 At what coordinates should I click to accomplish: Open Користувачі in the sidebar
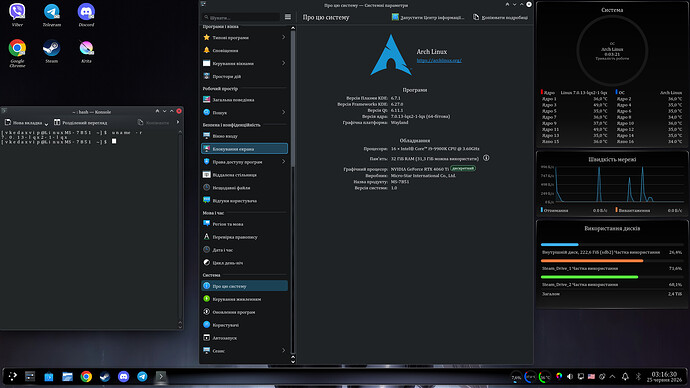[245, 325]
